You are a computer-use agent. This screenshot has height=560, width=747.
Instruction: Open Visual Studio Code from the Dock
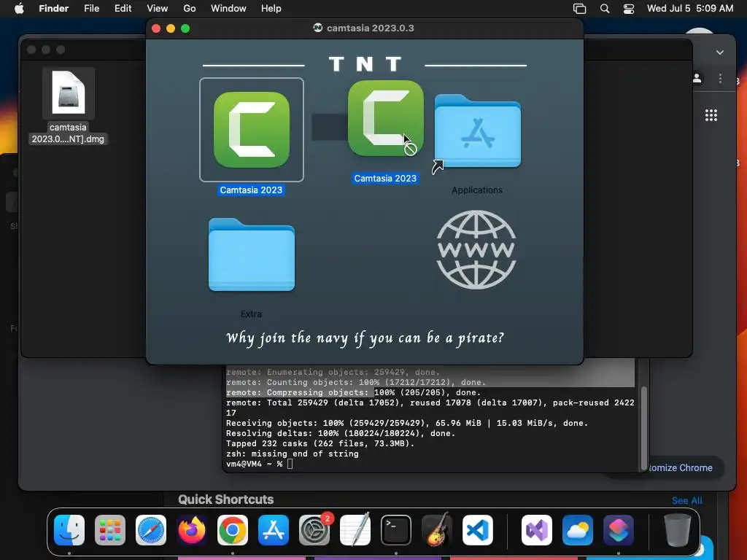477,529
